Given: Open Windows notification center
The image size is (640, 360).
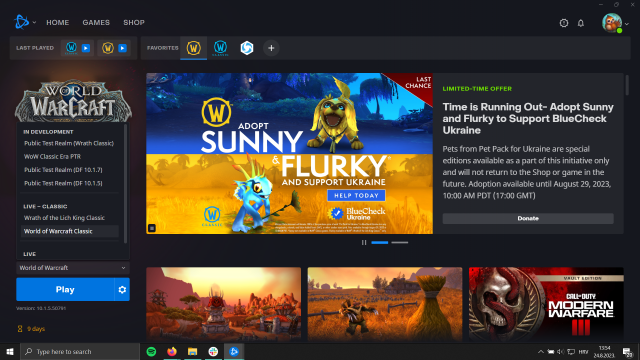Looking at the screenshot, I should click(x=628, y=351).
